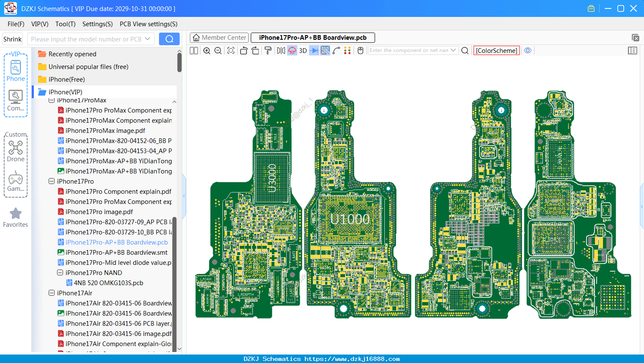The height and width of the screenshot is (363, 644).
Task: Toggle the red resistance measurement icon
Action: [292, 50]
